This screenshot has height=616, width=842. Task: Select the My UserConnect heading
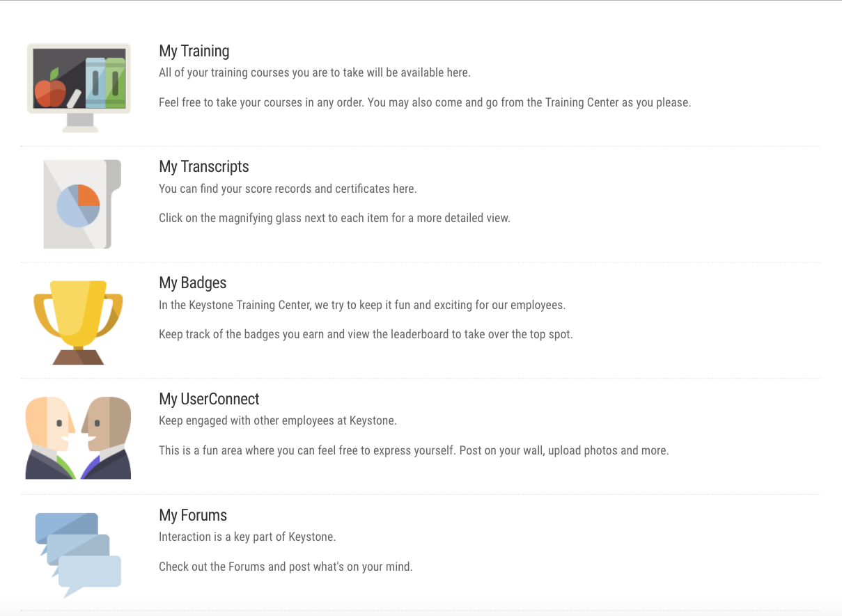(x=209, y=400)
